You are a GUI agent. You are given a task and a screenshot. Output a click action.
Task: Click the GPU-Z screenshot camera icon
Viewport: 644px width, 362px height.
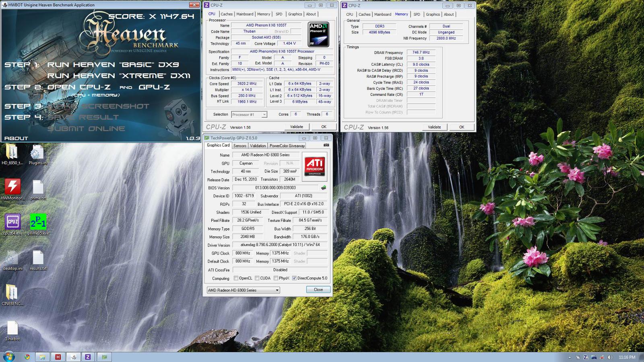click(x=326, y=145)
